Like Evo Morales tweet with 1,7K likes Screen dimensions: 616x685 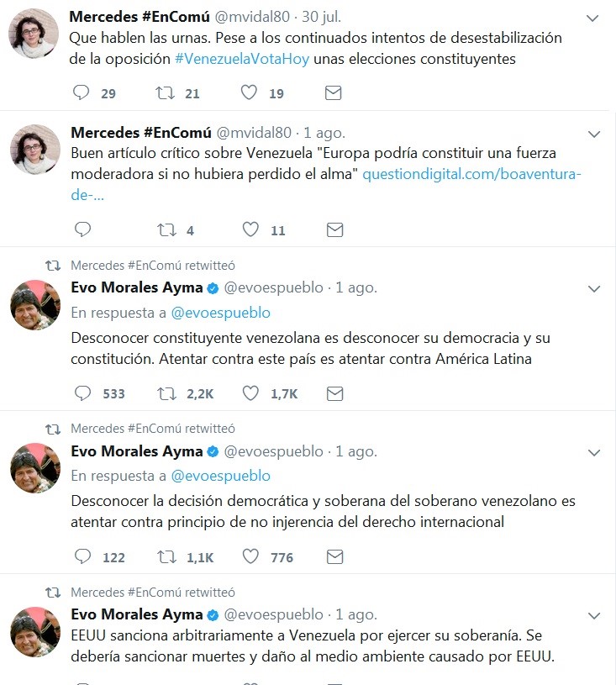click(250, 393)
